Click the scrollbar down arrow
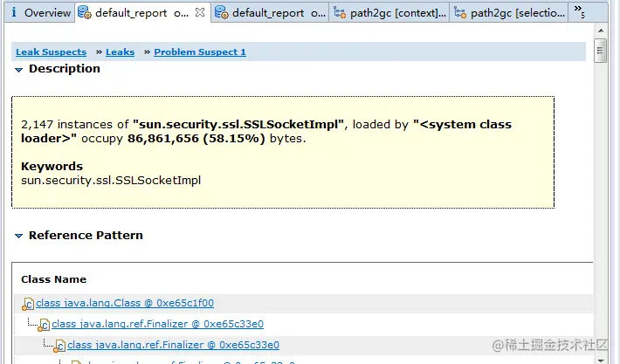This screenshot has height=364, width=620. (x=601, y=361)
